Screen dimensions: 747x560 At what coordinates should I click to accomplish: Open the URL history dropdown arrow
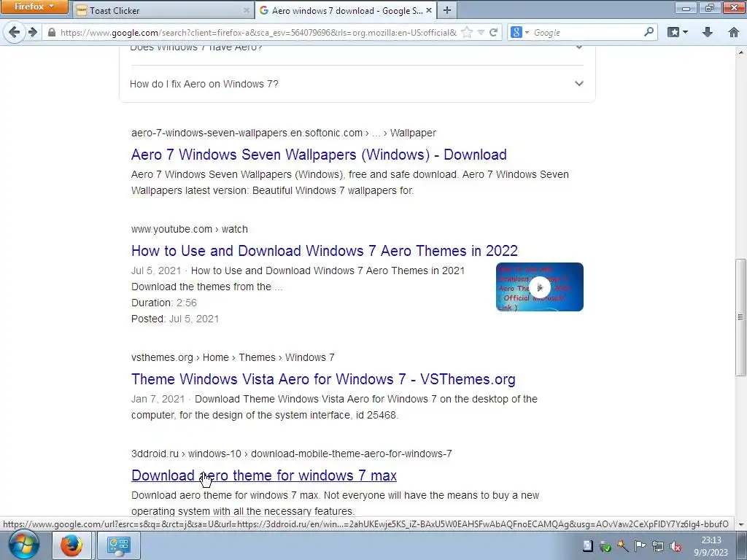point(481,32)
